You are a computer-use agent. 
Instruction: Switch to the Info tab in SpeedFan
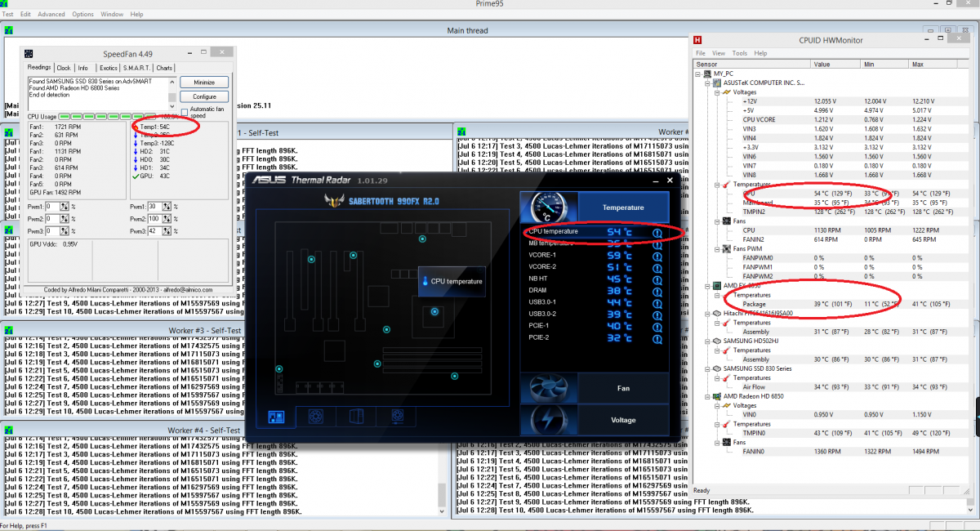pos(83,68)
